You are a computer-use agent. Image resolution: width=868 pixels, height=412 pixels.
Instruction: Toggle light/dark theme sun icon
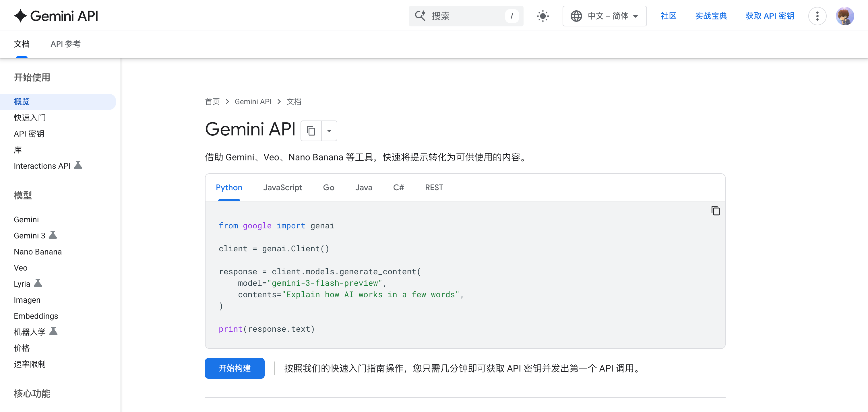click(542, 16)
